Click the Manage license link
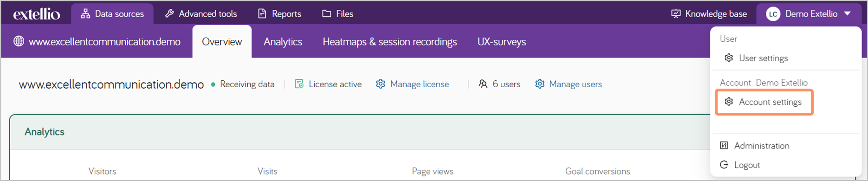 (420, 84)
